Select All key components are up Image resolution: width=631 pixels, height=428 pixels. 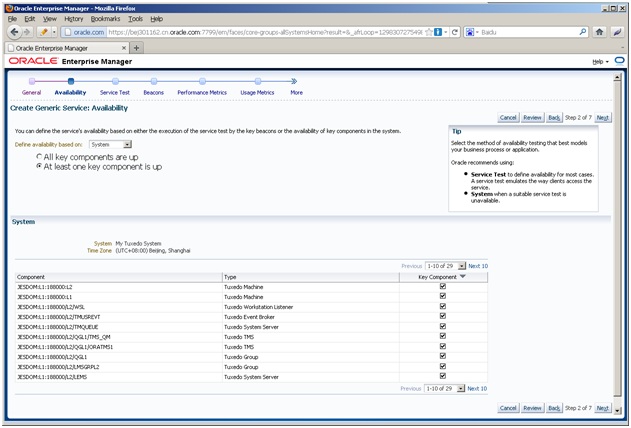coord(39,156)
